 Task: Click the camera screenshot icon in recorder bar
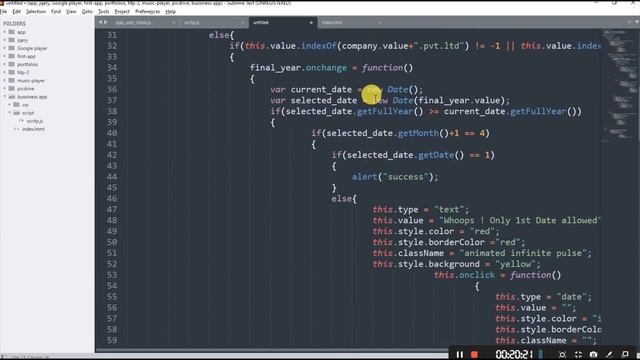pyautogui.click(x=593, y=354)
